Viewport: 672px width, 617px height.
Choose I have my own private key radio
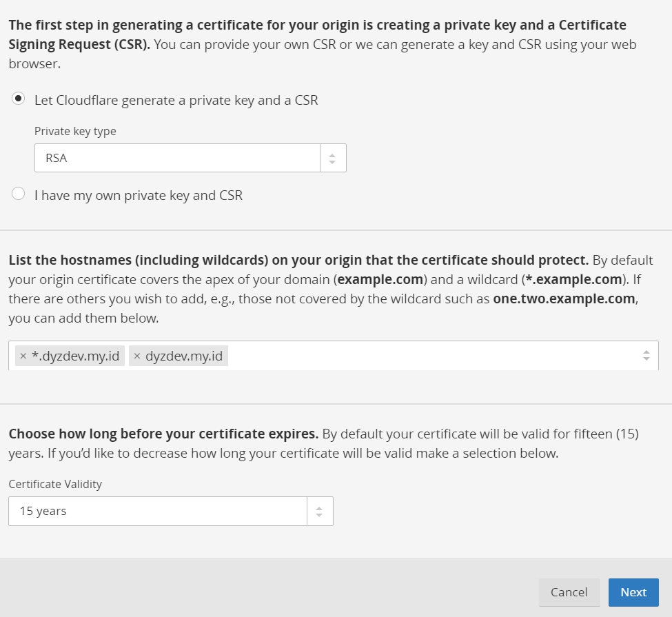[x=18, y=194]
